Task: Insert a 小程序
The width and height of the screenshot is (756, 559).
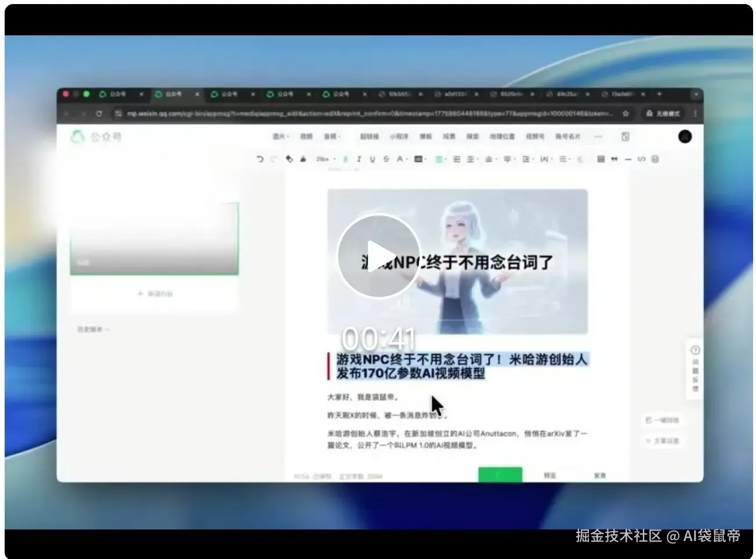Action: click(399, 137)
